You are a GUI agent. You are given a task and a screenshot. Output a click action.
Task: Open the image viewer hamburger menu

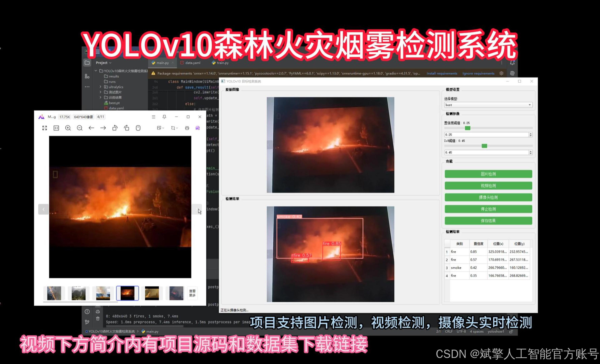tap(153, 117)
